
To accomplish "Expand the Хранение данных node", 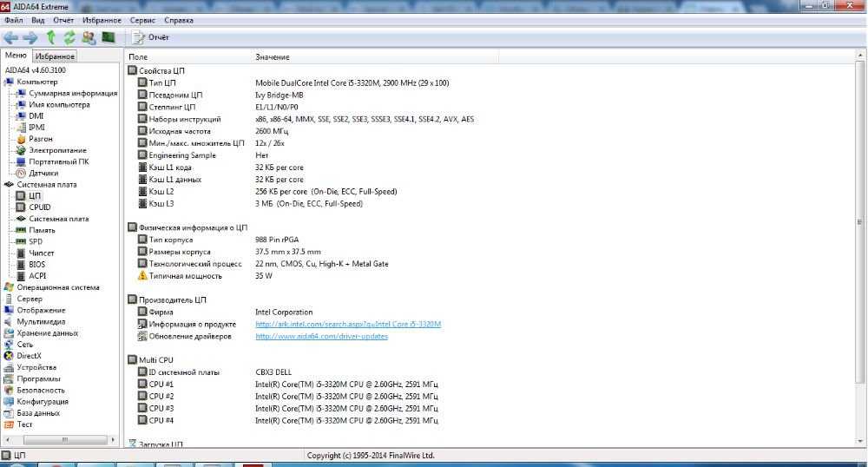I will [x=48, y=332].
